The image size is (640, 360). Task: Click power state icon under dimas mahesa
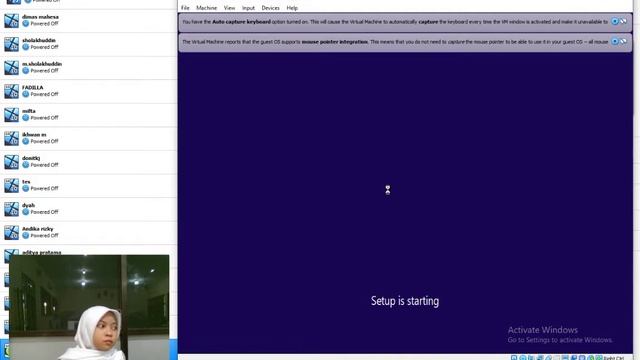[x=26, y=24]
